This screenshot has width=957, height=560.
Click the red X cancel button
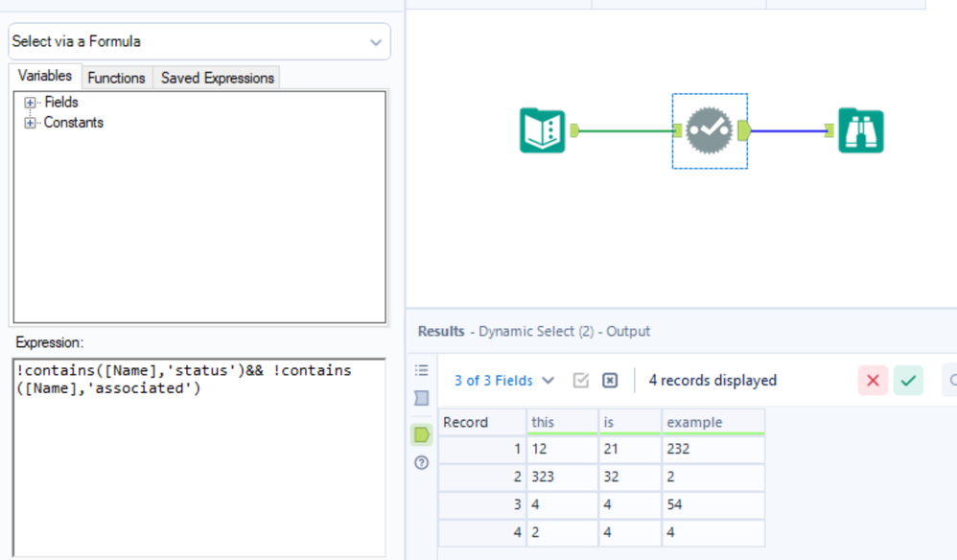coord(873,381)
